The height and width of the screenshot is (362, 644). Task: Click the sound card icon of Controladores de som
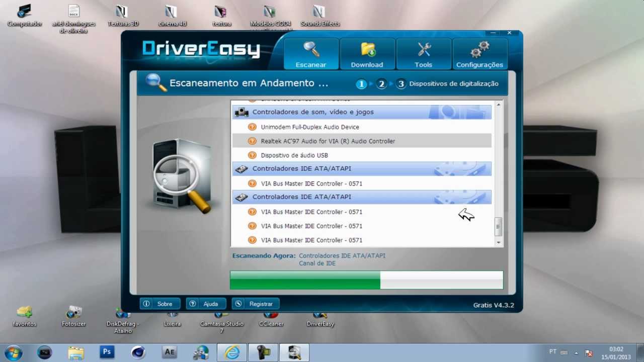click(242, 112)
